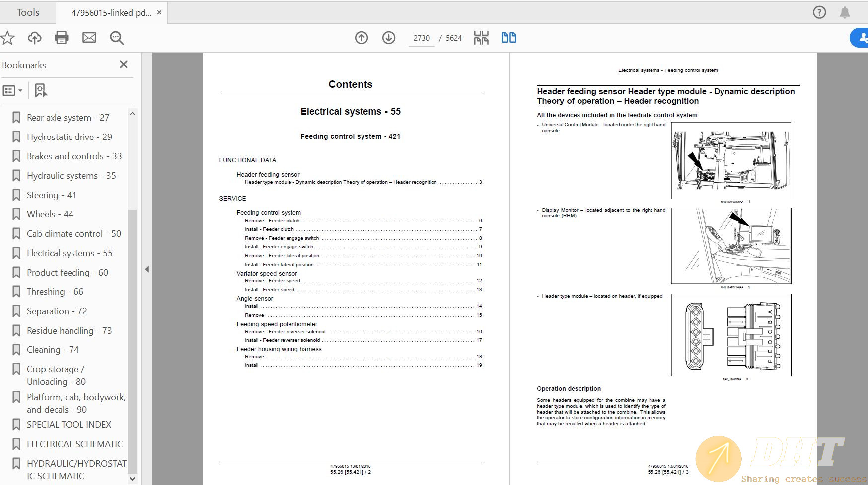Viewport: 868px width, 485px height.
Task: Open Platform, cab, bodywork, and decals bookmark
Action: point(76,403)
